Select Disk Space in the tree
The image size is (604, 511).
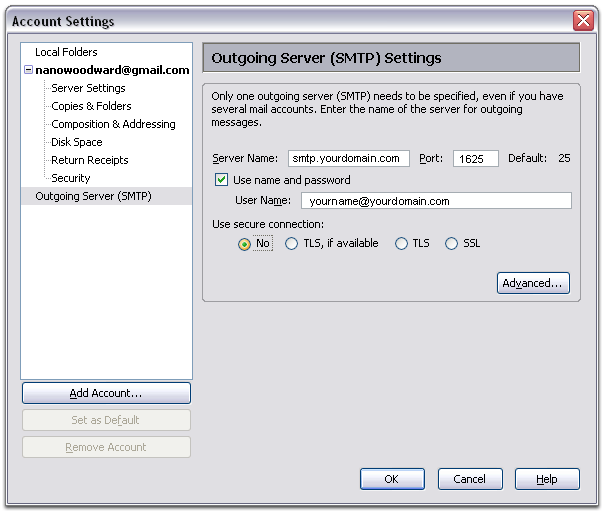tap(77, 142)
